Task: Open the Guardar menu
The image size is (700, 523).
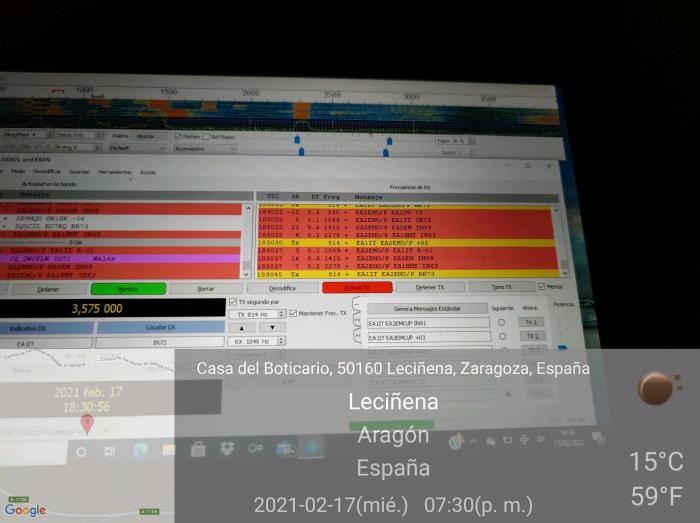Action: tap(79, 172)
